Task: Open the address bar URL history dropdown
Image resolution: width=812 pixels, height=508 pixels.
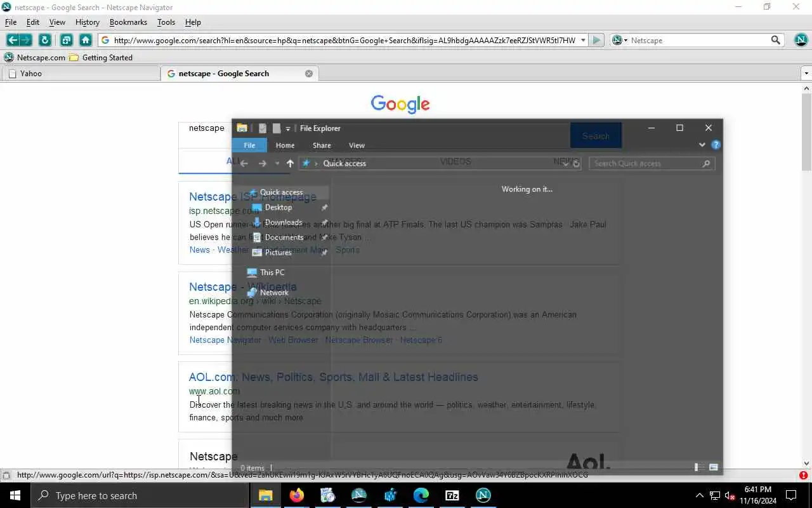Action: (583, 40)
